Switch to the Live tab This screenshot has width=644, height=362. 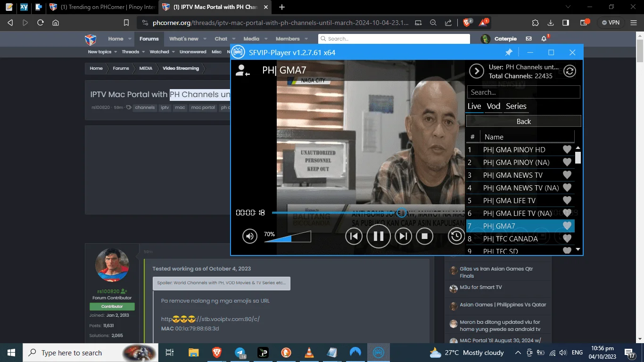[474, 106]
